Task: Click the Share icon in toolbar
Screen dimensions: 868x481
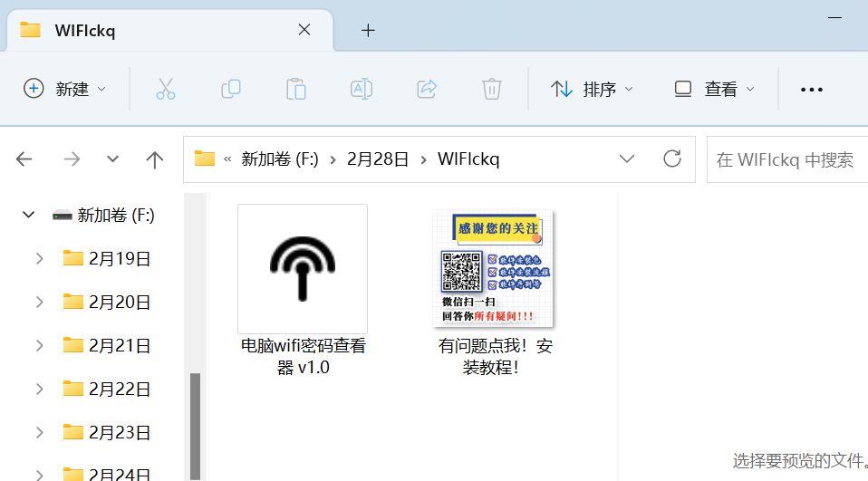Action: pos(427,89)
